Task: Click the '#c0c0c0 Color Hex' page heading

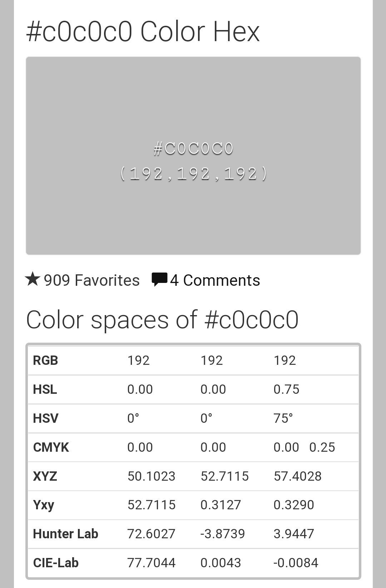Action: pyautogui.click(x=143, y=32)
